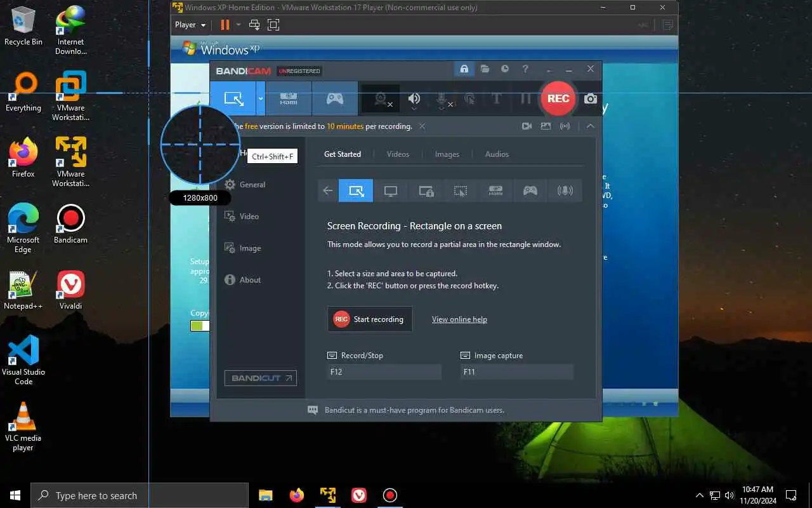812x508 pixels.
Task: Click the pause recording icon
Action: pyautogui.click(x=526, y=98)
